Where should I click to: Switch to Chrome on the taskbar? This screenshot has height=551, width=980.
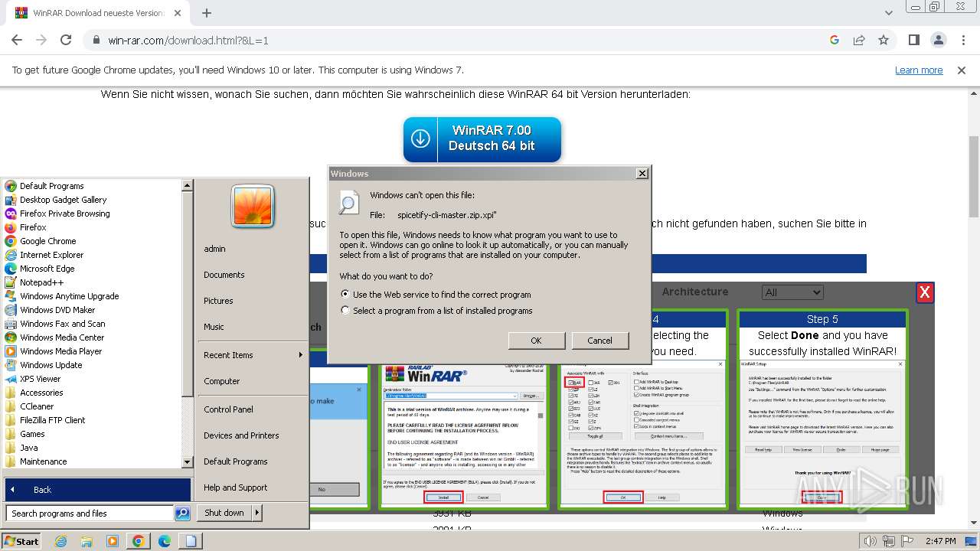click(x=138, y=541)
